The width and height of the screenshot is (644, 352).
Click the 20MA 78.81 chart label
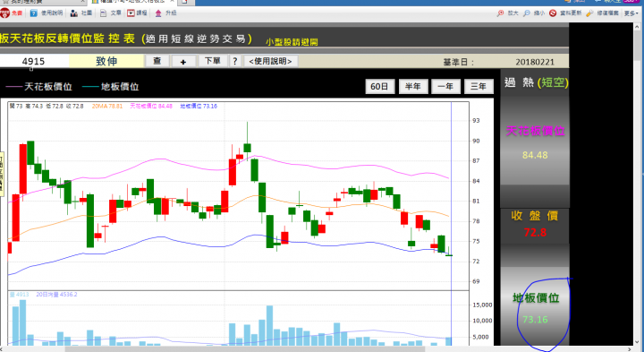(107, 106)
